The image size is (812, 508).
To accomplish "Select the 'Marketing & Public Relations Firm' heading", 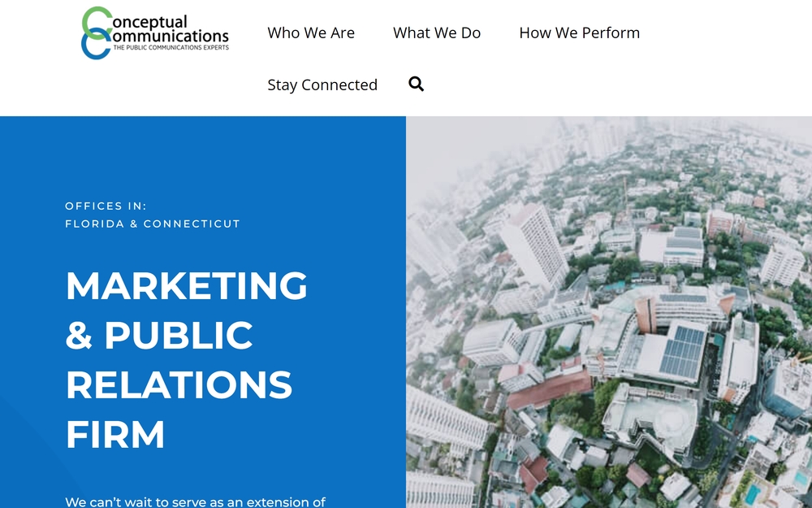I will (x=187, y=360).
